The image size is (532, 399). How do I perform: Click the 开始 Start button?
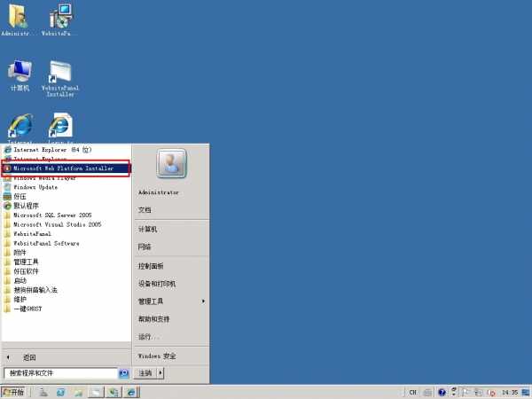[13, 392]
